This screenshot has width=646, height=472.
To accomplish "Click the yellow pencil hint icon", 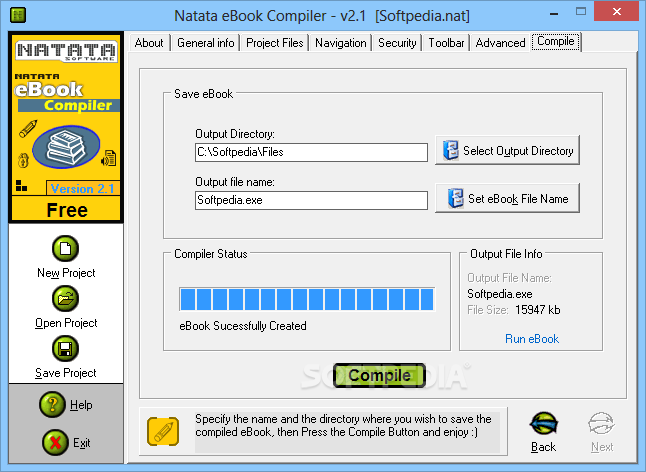I will point(163,431).
